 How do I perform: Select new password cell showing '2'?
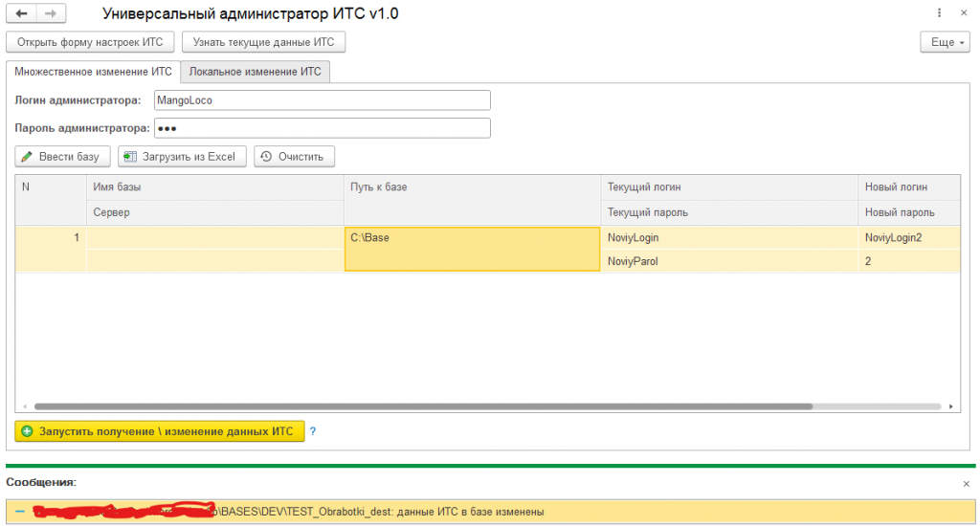(909, 261)
